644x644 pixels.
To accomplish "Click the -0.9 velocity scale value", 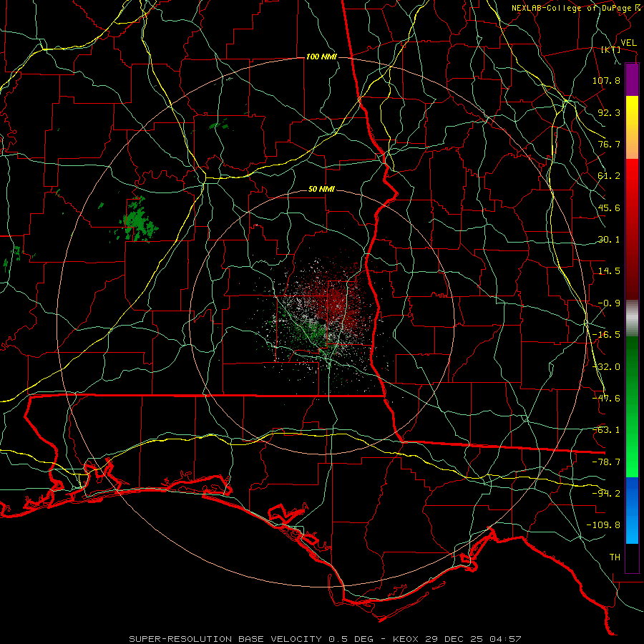I will click(x=609, y=303).
